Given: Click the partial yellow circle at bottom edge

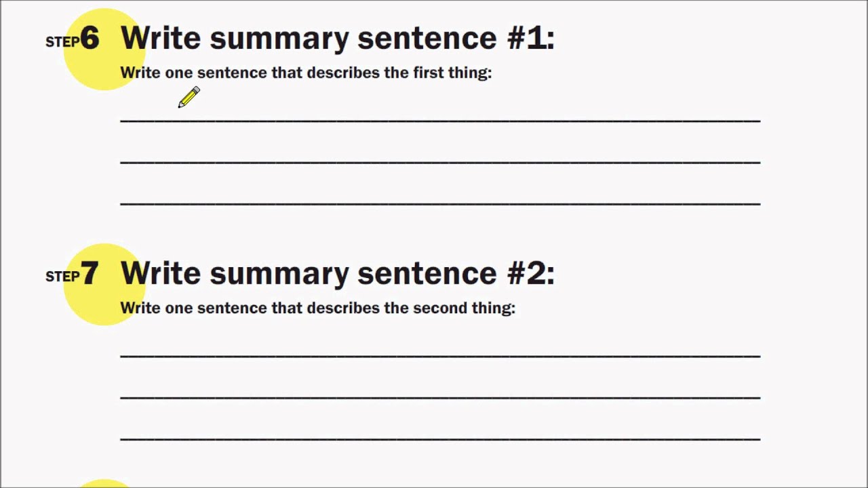Looking at the screenshot, I should (103, 483).
